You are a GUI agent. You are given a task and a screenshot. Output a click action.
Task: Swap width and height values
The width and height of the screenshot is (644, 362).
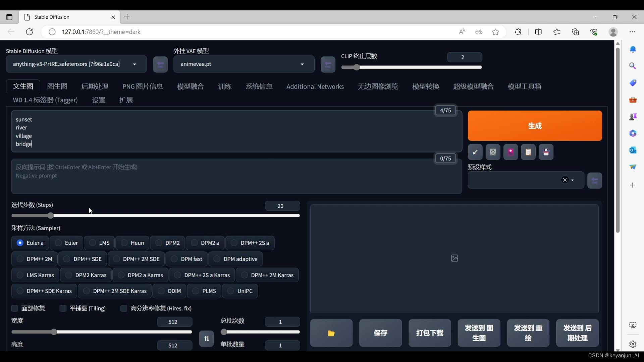[x=206, y=339]
